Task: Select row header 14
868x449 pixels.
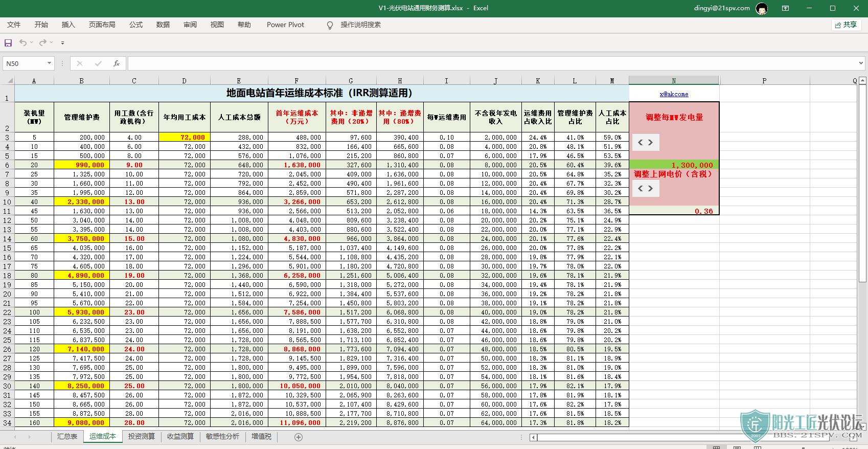Action: pos(7,239)
